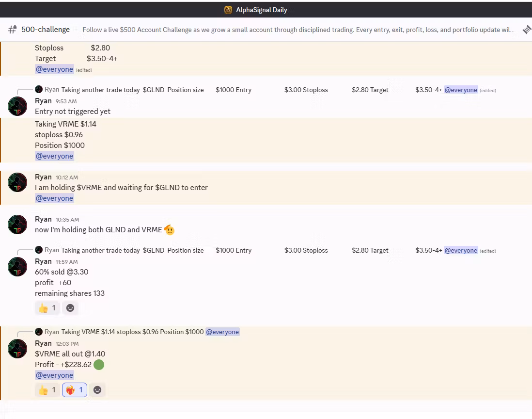Click @everyone in the reply preview above 9:53 AM
The image size is (532, 419).
(461, 90)
